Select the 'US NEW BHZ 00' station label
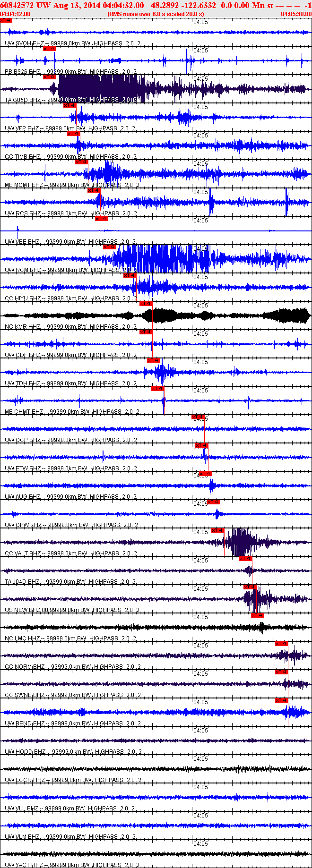 click(x=26, y=610)
